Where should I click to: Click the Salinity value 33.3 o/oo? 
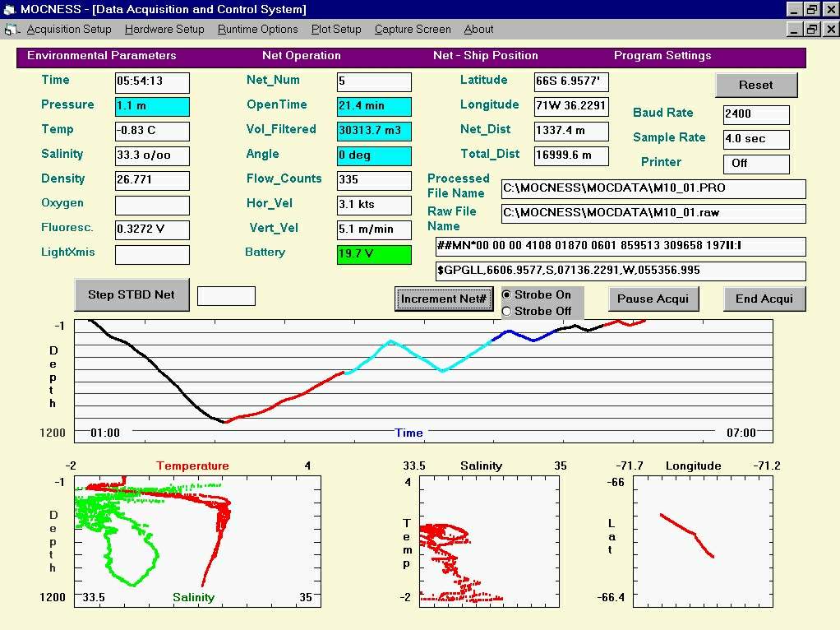click(152, 155)
